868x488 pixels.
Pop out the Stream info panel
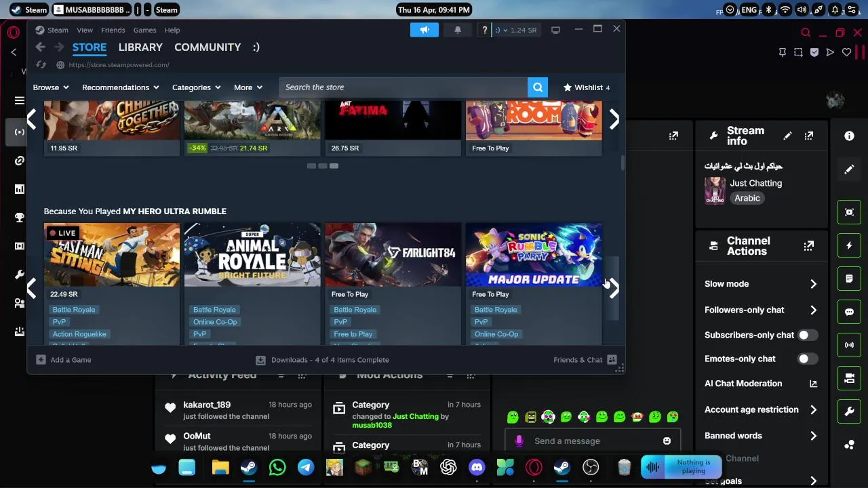pos(808,136)
